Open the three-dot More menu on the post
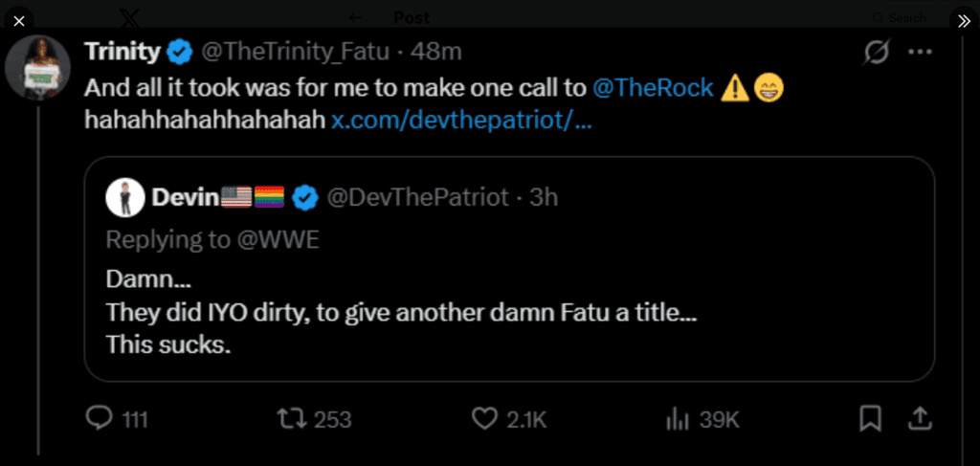Viewport: 980px width, 466px height. pos(920,52)
